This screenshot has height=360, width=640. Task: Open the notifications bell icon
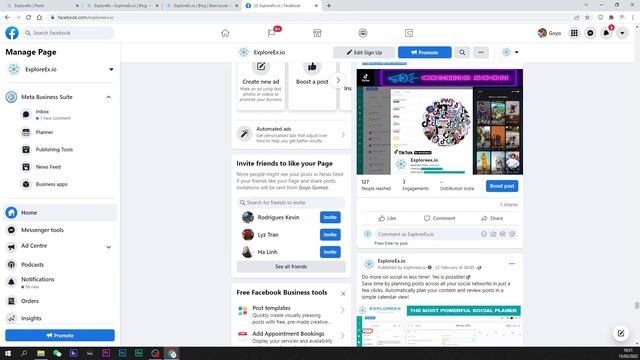(606, 33)
